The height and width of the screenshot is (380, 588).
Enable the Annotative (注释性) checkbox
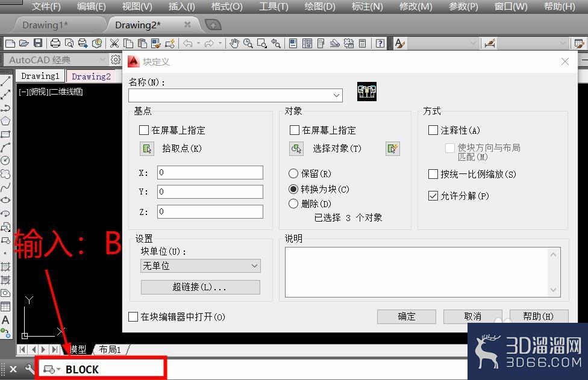tap(433, 130)
